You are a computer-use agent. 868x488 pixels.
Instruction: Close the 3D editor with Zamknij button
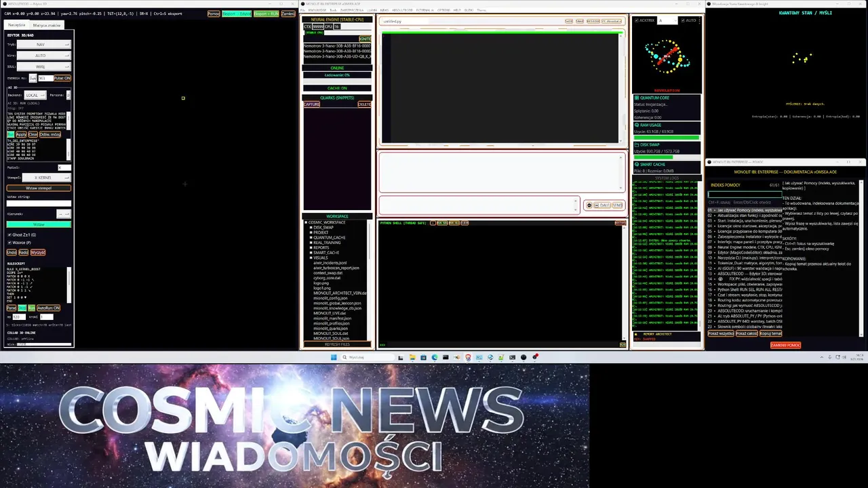tap(288, 14)
